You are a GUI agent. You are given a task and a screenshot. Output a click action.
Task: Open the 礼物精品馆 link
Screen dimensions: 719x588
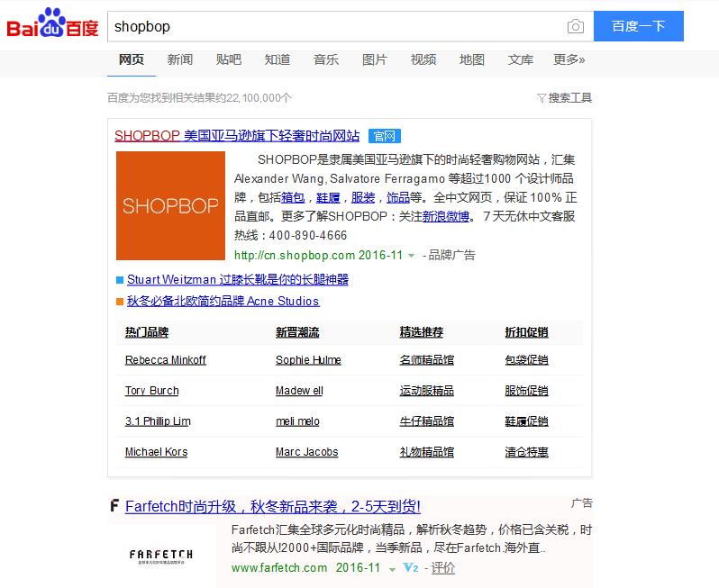[427, 452]
